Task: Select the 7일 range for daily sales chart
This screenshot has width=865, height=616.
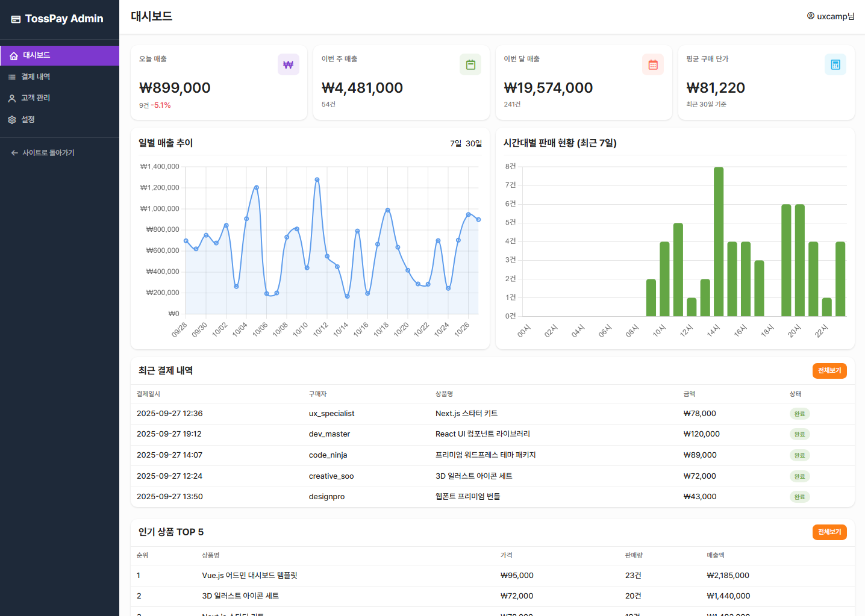Action: (x=455, y=143)
